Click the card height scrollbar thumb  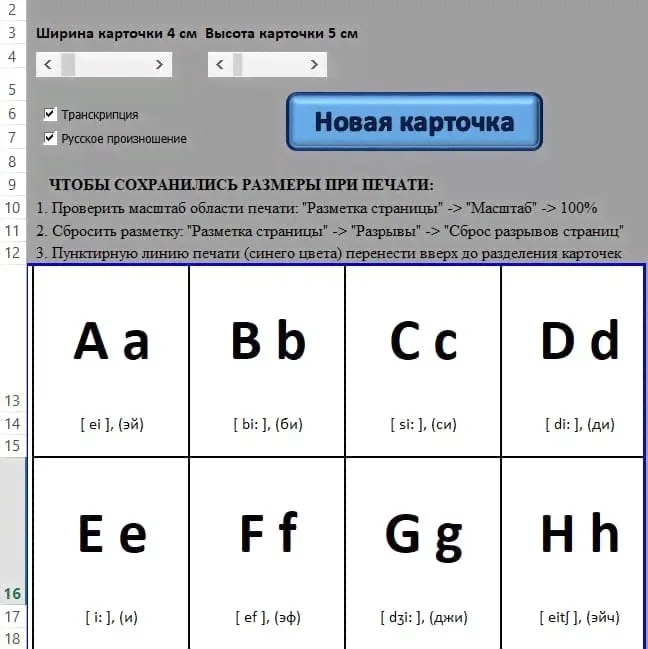[x=240, y=65]
